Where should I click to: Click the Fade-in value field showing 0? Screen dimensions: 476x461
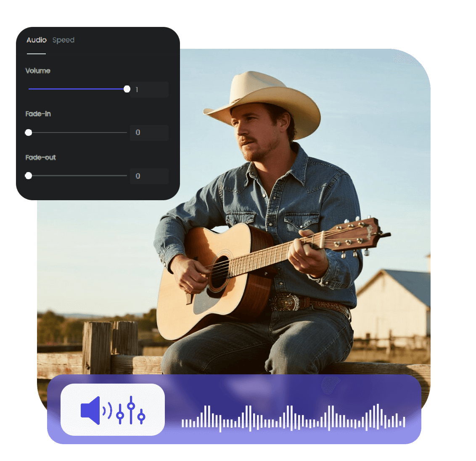click(149, 132)
